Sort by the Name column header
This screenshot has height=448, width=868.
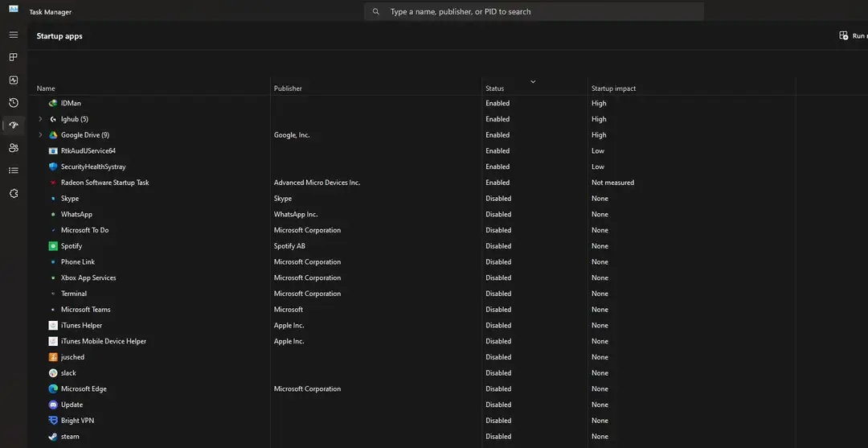(x=46, y=88)
